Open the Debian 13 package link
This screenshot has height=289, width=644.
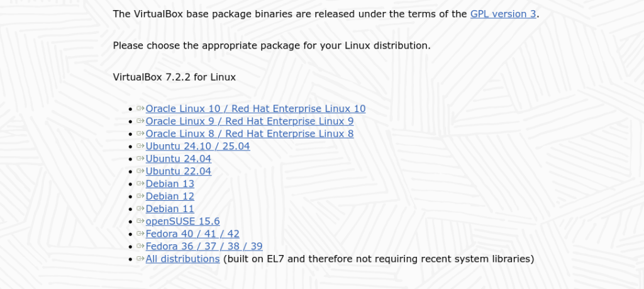(170, 184)
